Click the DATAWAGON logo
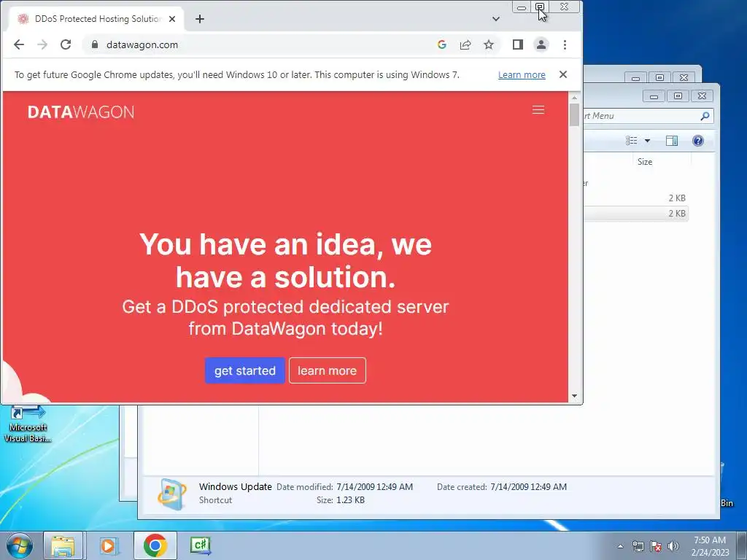747x560 pixels. tap(81, 112)
